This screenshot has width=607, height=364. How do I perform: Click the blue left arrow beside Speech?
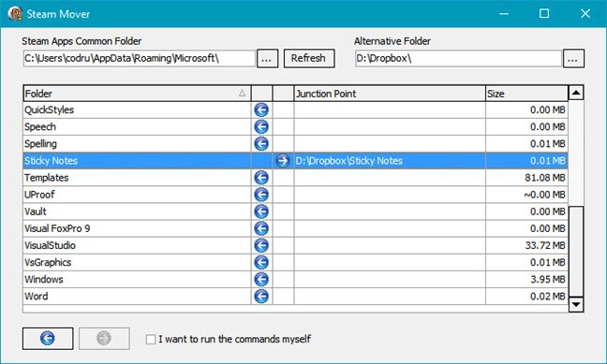(x=261, y=127)
